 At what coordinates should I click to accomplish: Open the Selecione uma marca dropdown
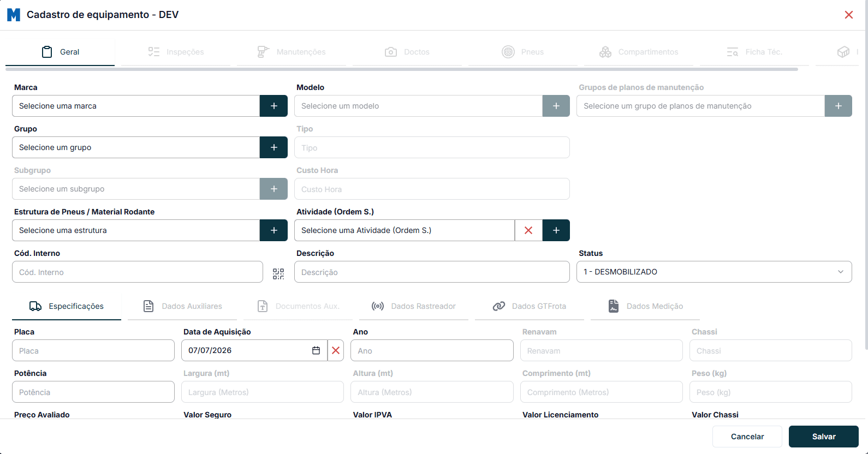[x=136, y=106]
